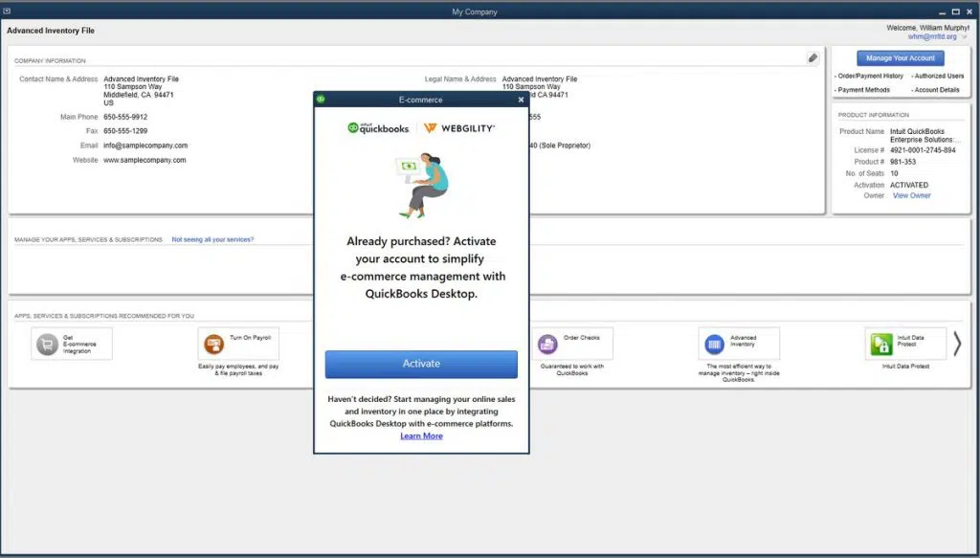Click the View Owner link

911,195
